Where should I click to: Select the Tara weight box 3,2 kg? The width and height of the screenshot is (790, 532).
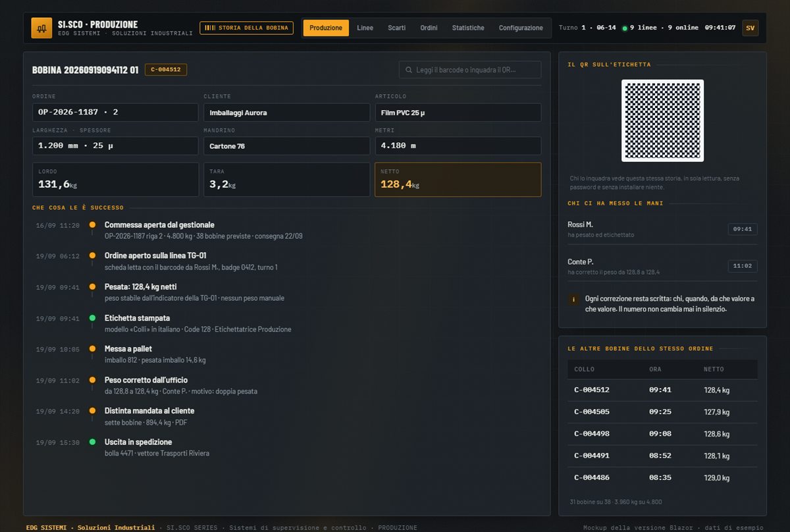pyautogui.click(x=286, y=180)
